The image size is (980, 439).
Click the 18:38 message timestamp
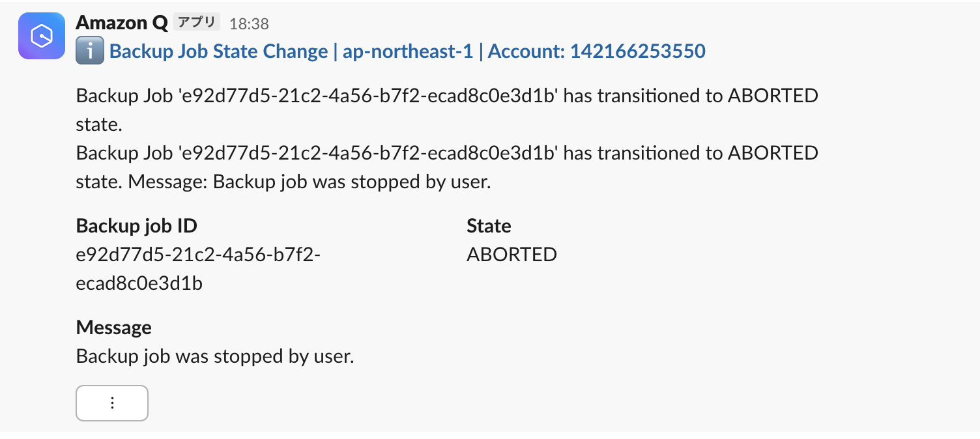coord(249,24)
